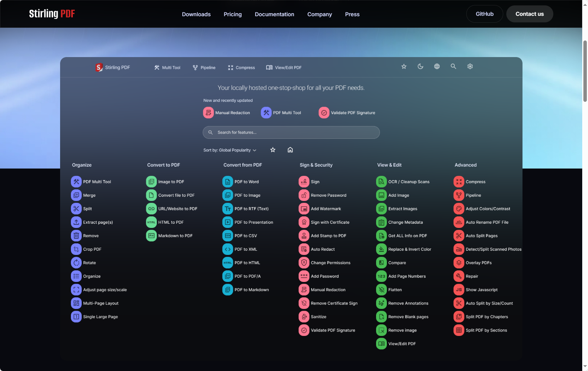Expand the Sort by Global Popularity dropdown
The height and width of the screenshot is (371, 588).
tap(230, 150)
